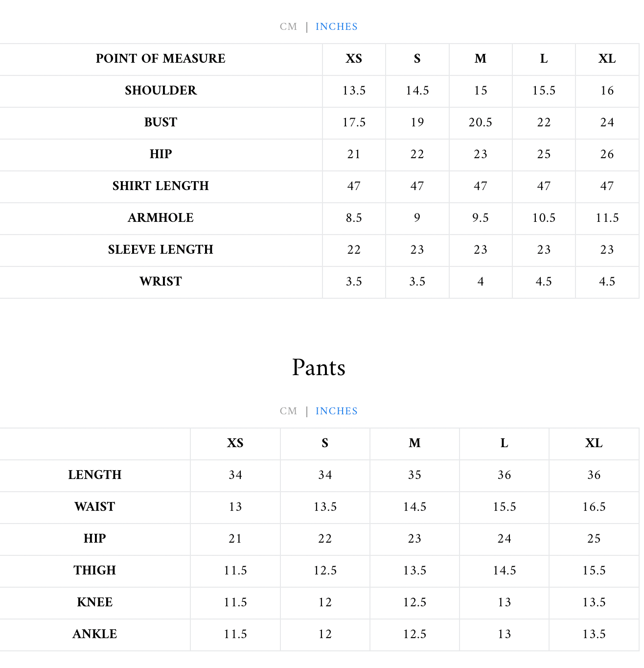This screenshot has height=668, width=644.
Task: Click the POINT OF MEASURE header cell
Action: [161, 59]
